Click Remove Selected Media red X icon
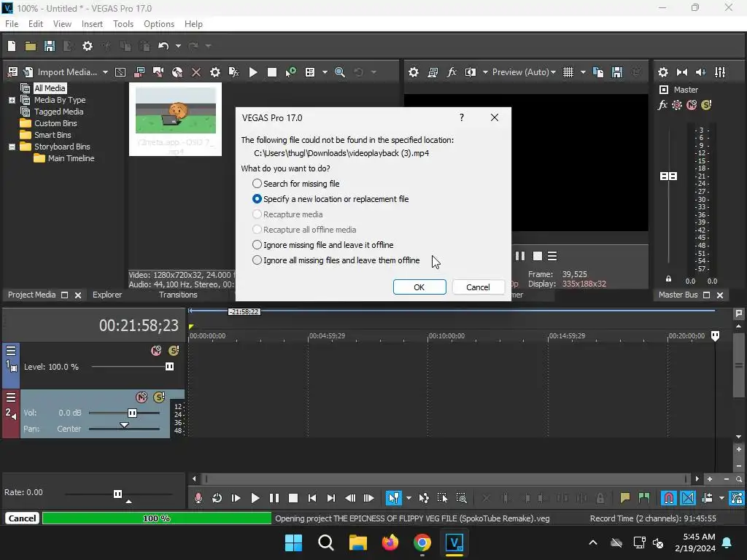Viewport: 747px width, 560px height. pyautogui.click(x=196, y=72)
